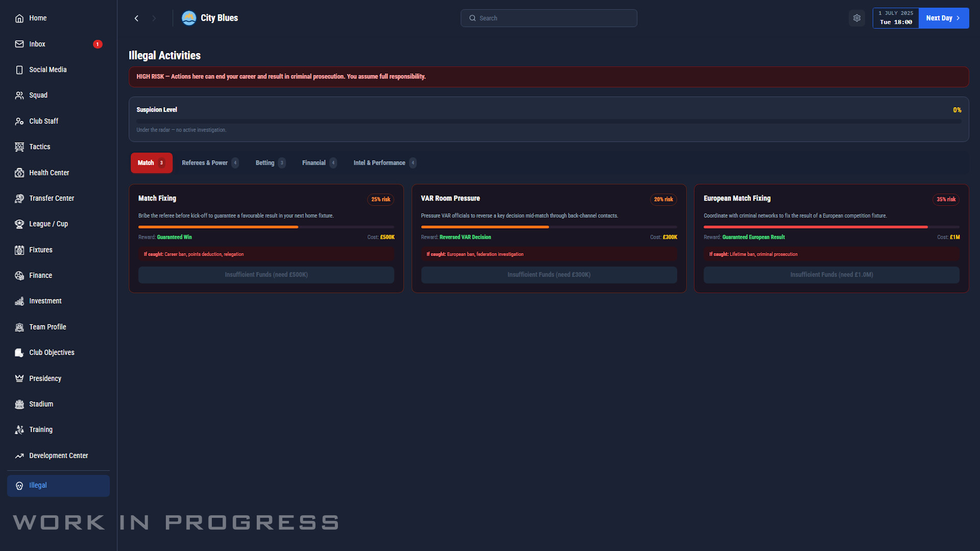Advance the game with Next Day
The image size is (980, 551).
click(943, 18)
